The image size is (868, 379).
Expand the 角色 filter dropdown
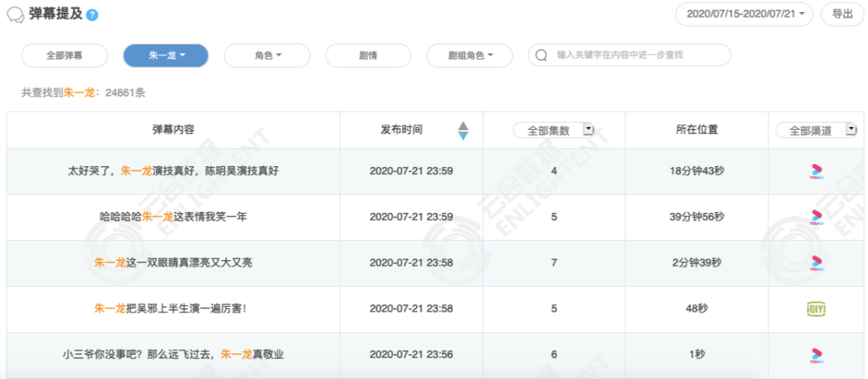coord(267,55)
